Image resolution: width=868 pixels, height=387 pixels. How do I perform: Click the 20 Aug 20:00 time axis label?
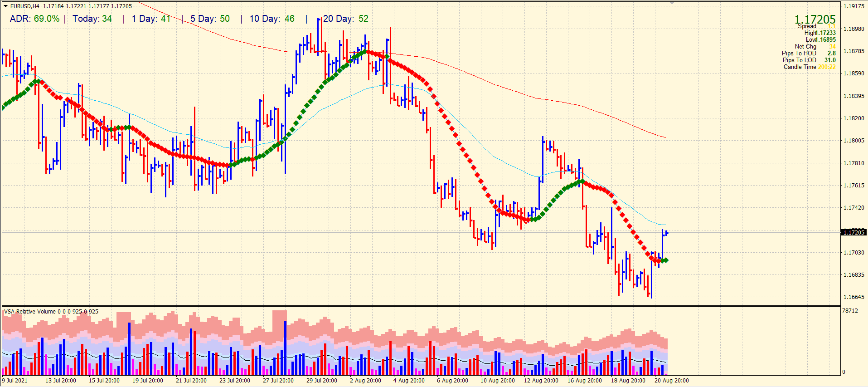click(671, 381)
